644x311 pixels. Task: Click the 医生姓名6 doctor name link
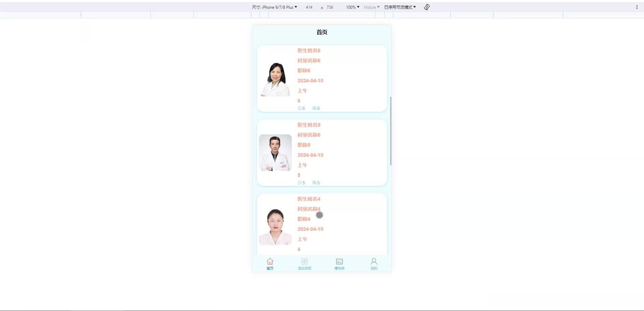(x=308, y=50)
